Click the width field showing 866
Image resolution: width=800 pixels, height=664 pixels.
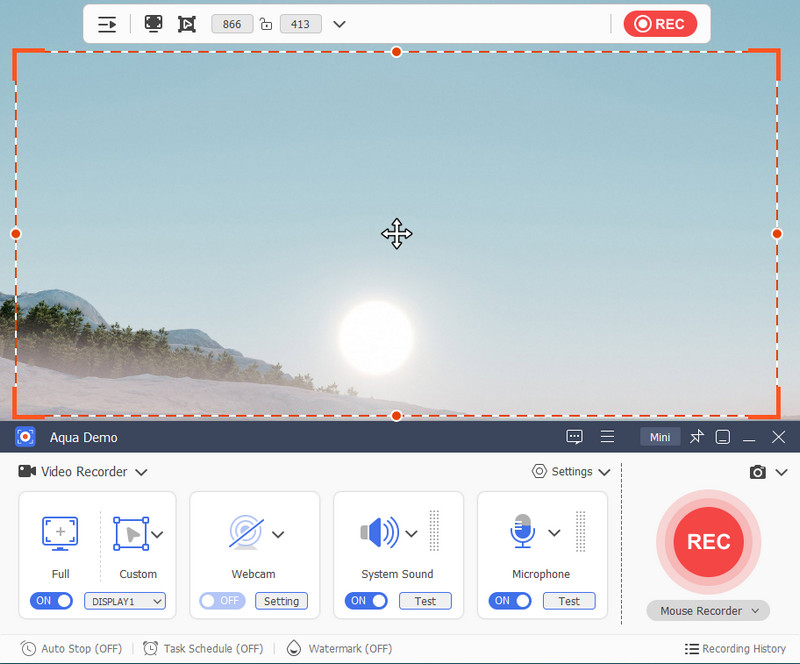pyautogui.click(x=232, y=24)
